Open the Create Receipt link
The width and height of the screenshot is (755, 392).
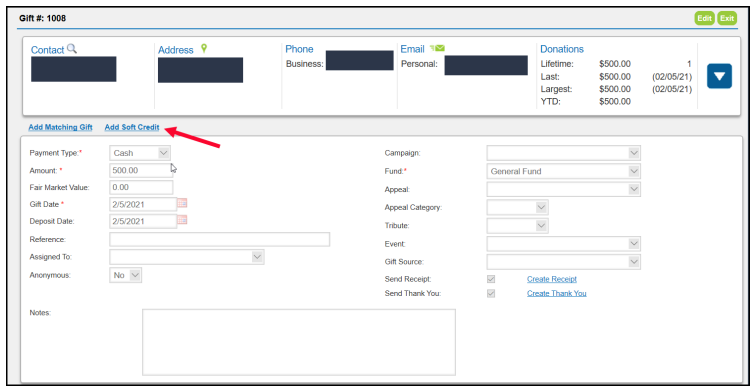[551, 279]
